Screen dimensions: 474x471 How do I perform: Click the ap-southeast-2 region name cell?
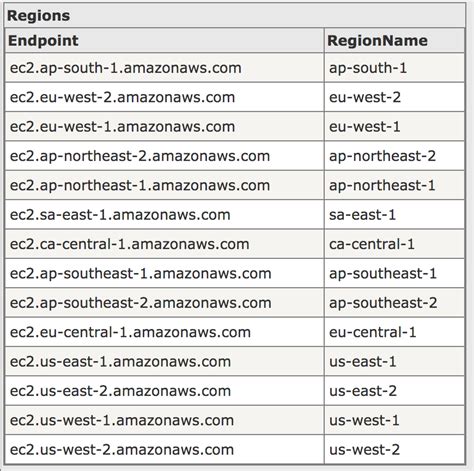(x=395, y=303)
